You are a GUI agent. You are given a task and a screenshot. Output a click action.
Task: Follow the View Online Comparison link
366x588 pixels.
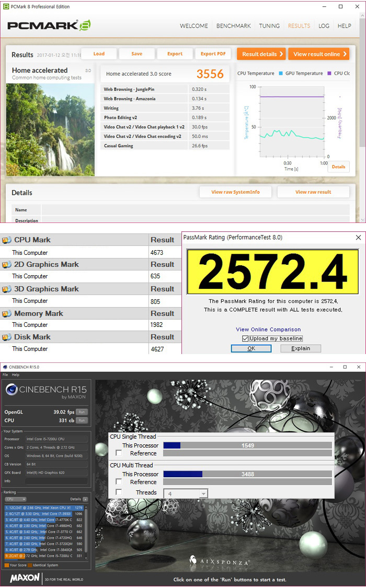[x=268, y=330]
